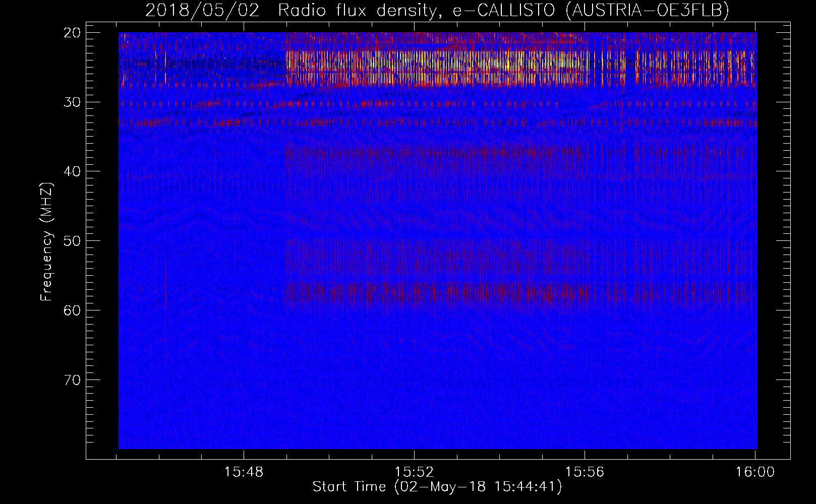This screenshot has width=816, height=504.
Task: Select the 'Frequency (MHZ)' y-axis label
Action: [x=46, y=242]
